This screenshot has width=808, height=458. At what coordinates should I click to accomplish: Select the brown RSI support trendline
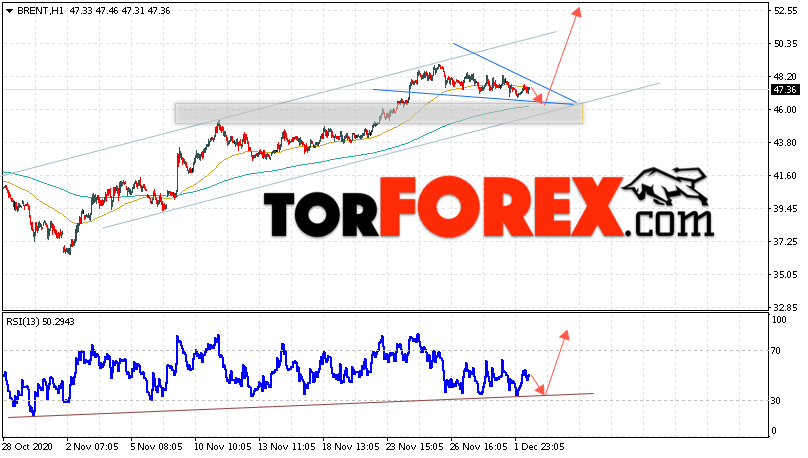pos(299,405)
